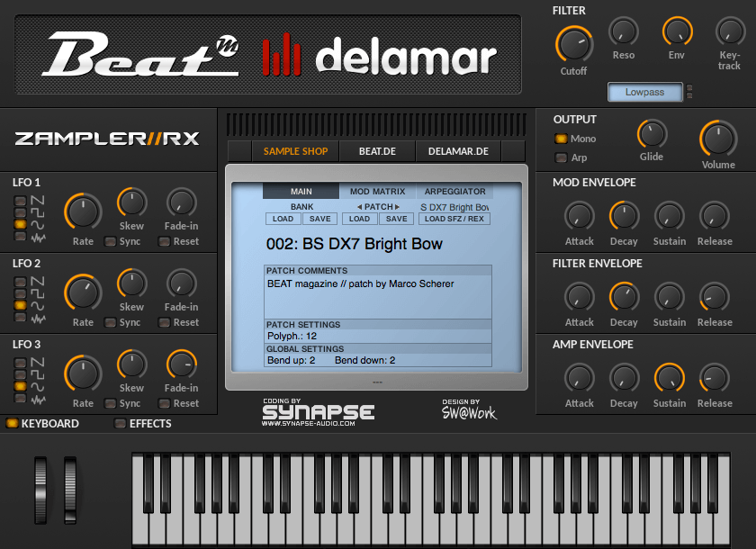
Task: Click the pitch bend wheel
Action: [x=40, y=490]
